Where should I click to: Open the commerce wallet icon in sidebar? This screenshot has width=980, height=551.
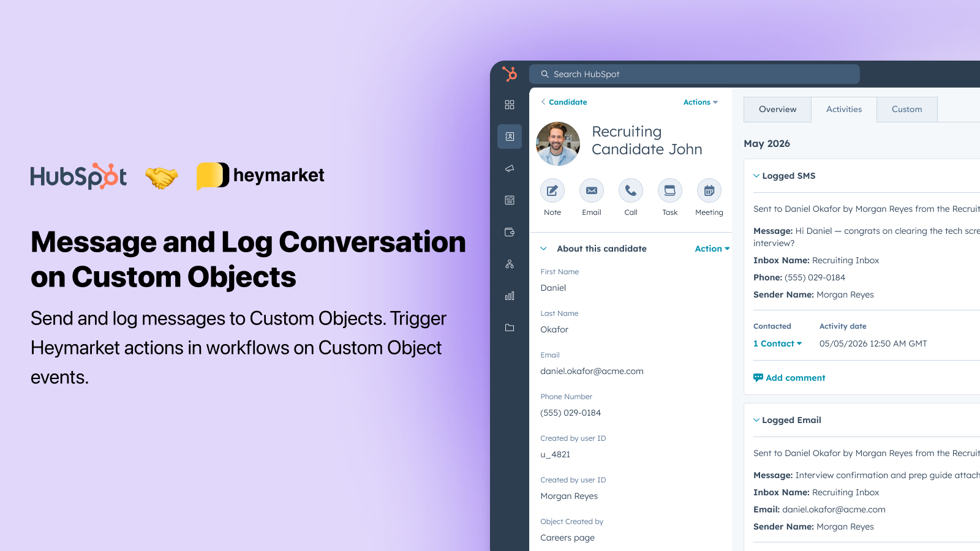pos(510,232)
